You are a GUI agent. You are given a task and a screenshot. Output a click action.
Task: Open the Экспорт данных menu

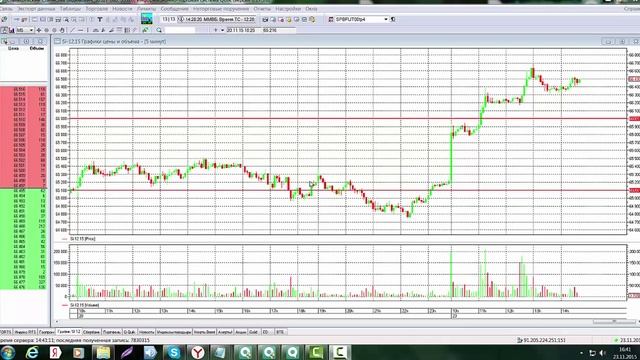36,9
